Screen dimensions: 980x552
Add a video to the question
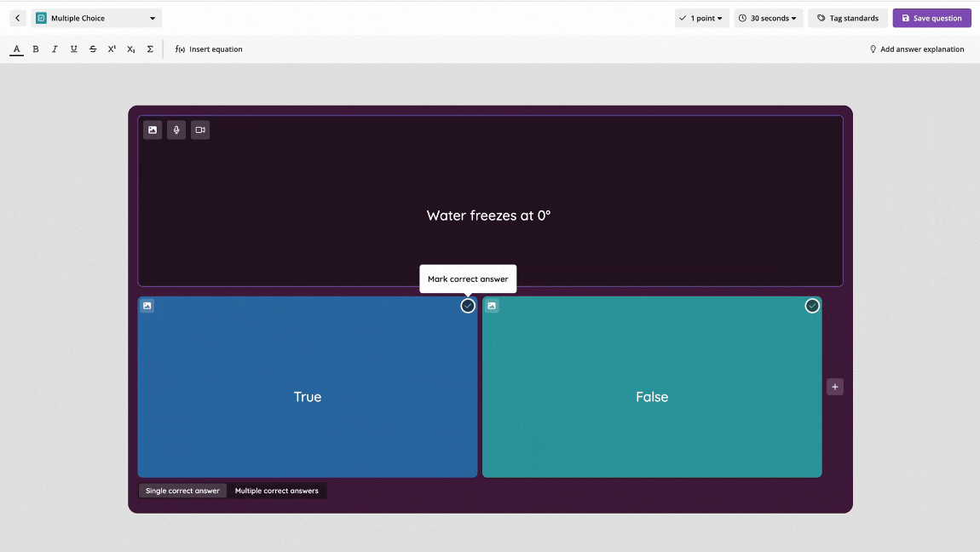[x=200, y=129]
